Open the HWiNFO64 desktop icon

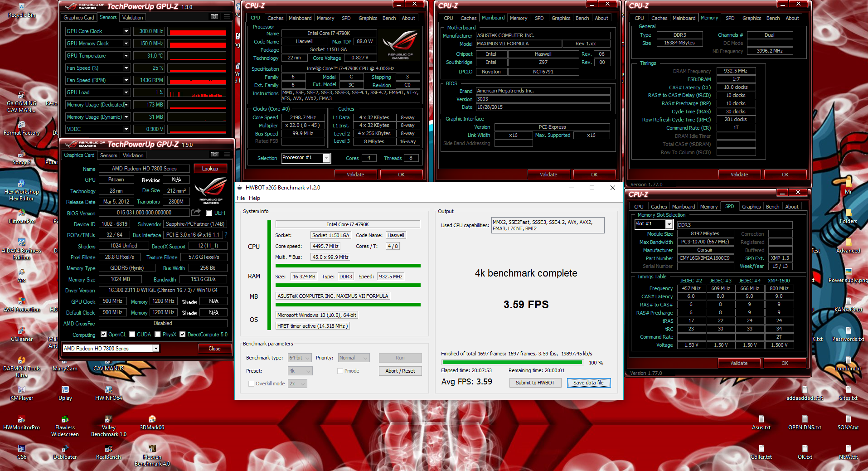pyautogui.click(x=108, y=393)
